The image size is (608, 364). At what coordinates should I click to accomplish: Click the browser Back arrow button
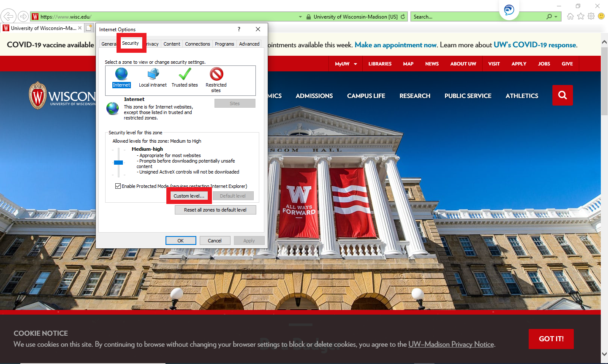pos(8,16)
